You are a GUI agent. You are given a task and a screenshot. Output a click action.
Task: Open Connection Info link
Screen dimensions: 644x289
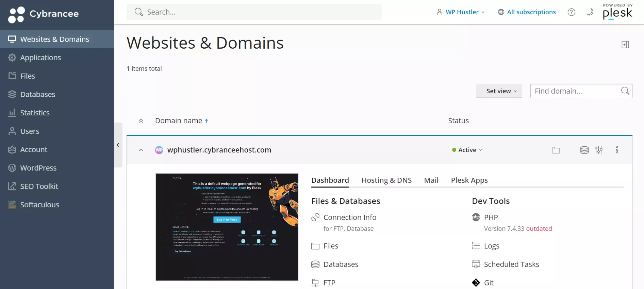click(350, 217)
